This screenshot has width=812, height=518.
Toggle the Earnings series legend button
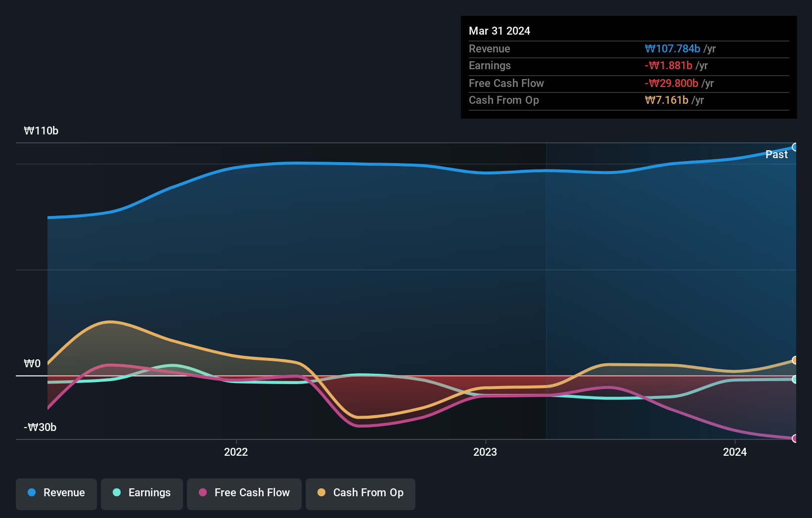coord(142,494)
